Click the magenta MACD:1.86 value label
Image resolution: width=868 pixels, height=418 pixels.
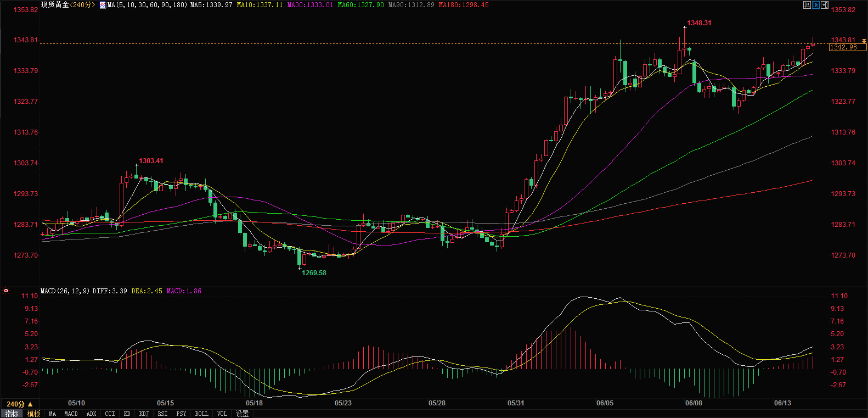tap(184, 291)
